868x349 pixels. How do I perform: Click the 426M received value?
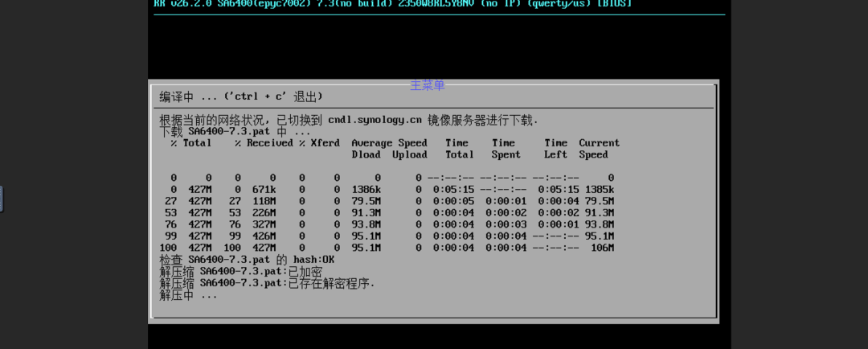264,236
